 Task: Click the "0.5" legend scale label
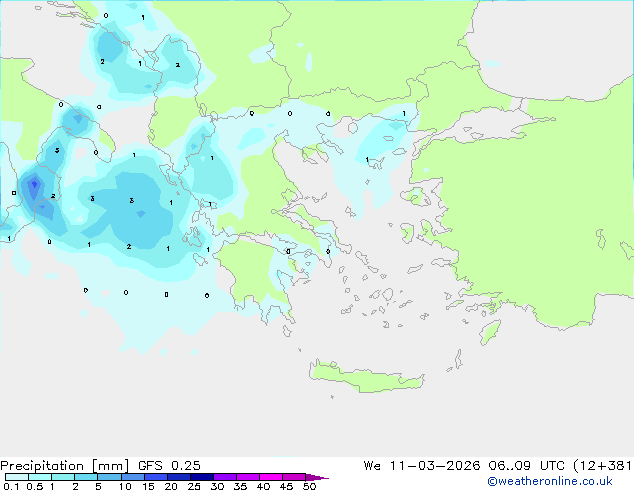[x=35, y=486]
